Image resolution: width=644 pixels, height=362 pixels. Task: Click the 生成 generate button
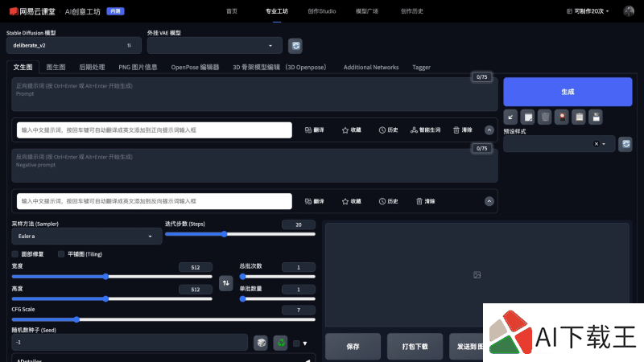[568, 92]
